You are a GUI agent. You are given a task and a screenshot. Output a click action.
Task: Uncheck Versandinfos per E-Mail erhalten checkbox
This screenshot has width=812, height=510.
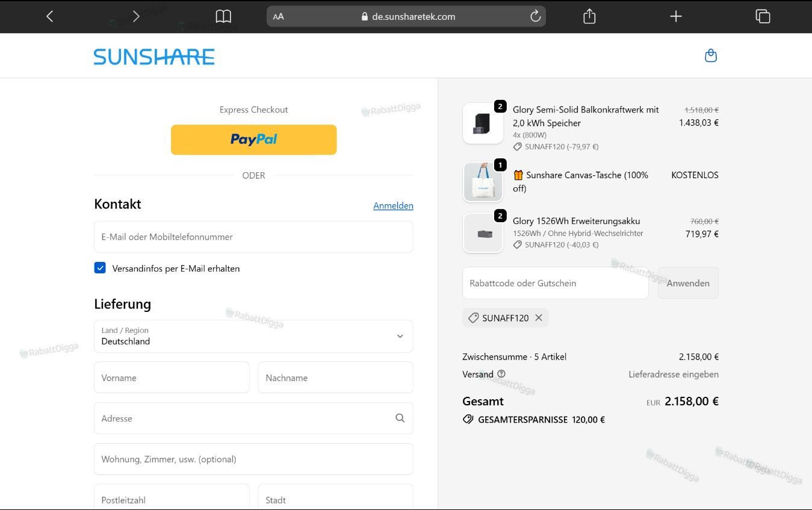(100, 268)
